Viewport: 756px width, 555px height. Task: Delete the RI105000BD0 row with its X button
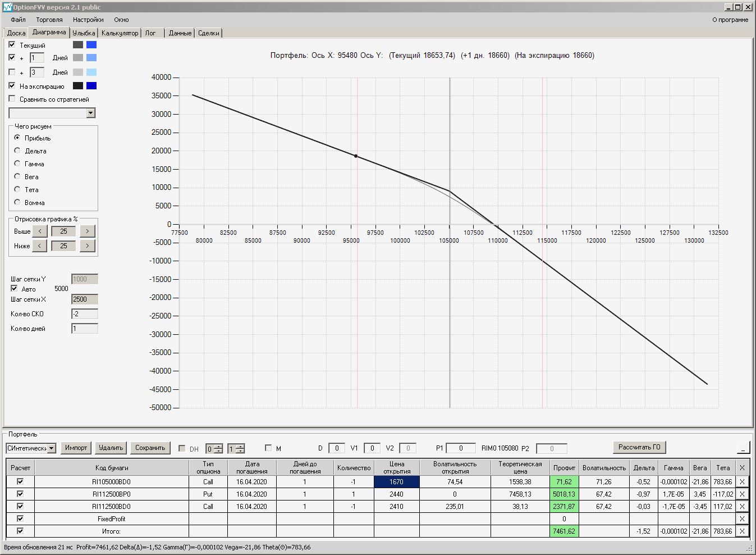click(742, 481)
